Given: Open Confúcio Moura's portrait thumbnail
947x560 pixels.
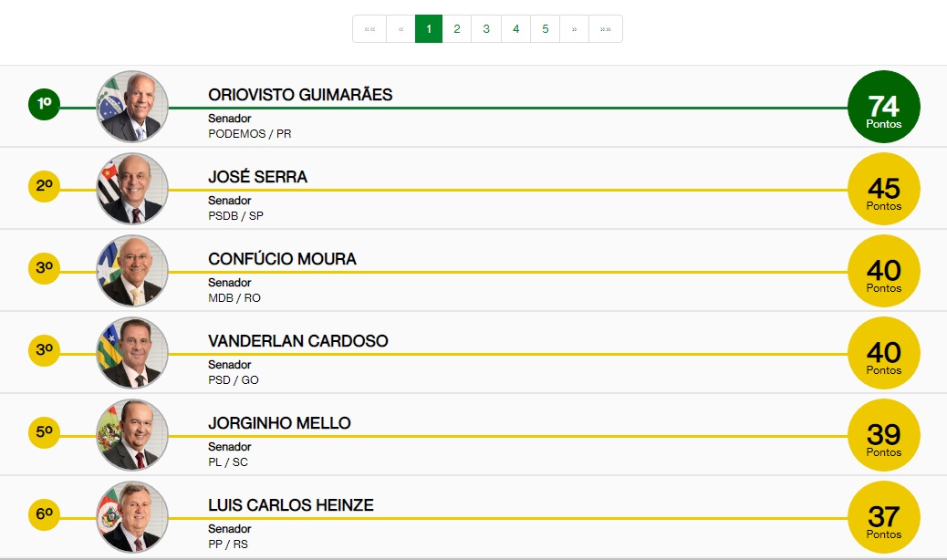Looking at the screenshot, I should [x=132, y=271].
